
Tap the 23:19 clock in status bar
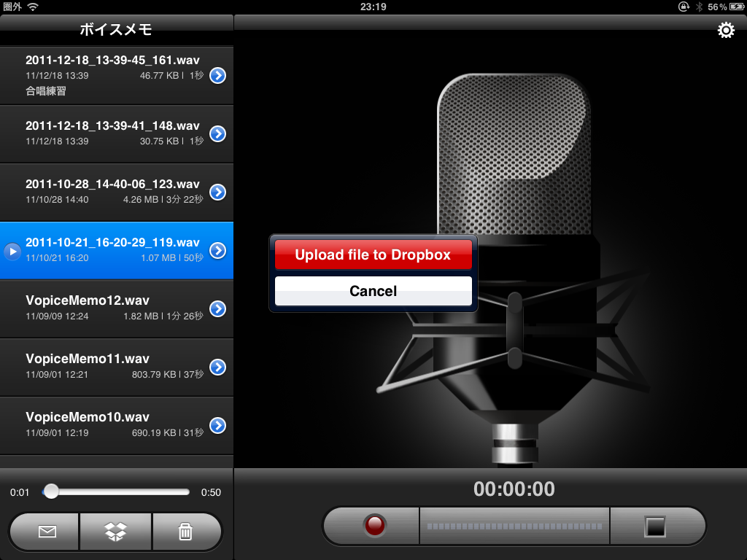coord(373,7)
